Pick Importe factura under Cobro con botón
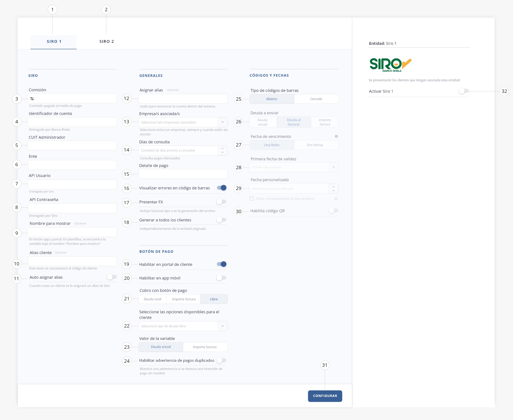513x420 pixels. coord(184,299)
